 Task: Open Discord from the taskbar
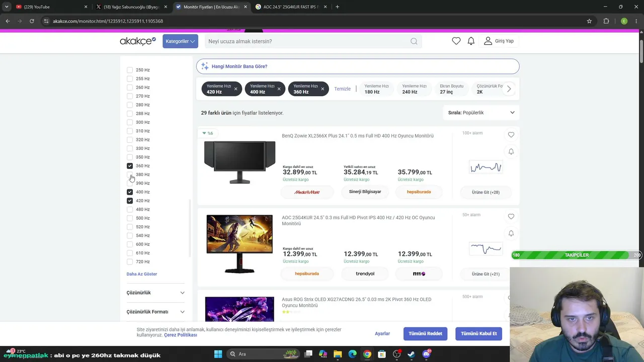[427, 354]
